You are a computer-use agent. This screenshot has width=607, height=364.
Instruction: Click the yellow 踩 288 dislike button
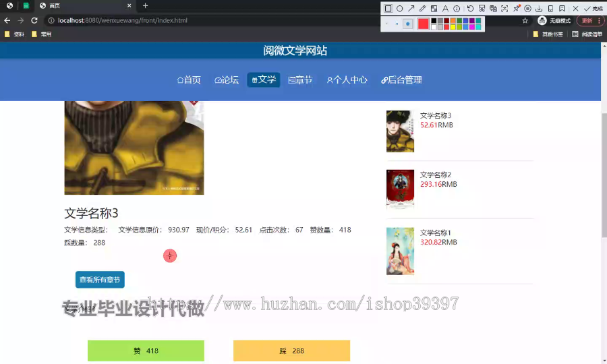(291, 351)
